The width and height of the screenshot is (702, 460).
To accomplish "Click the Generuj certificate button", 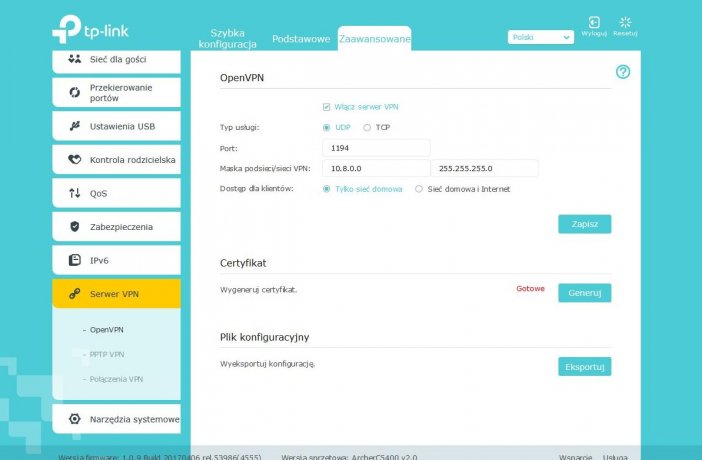I will 584,293.
